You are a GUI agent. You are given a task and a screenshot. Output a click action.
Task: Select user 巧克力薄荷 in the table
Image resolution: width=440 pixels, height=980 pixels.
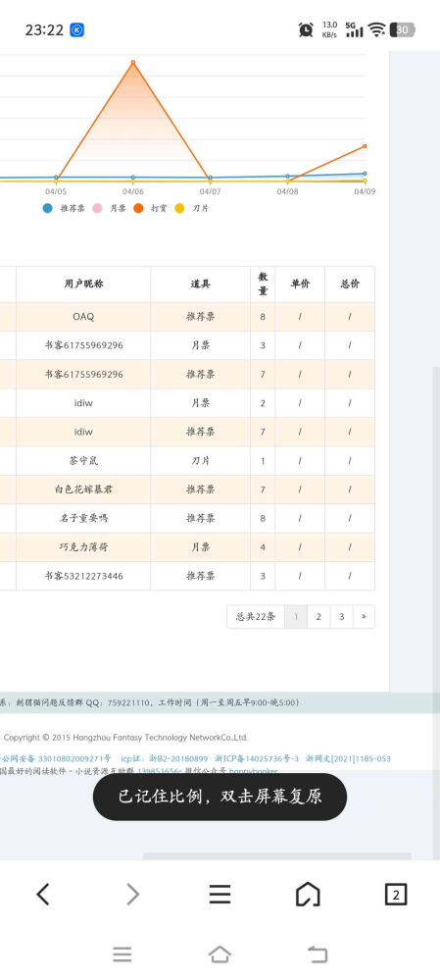pyautogui.click(x=83, y=546)
